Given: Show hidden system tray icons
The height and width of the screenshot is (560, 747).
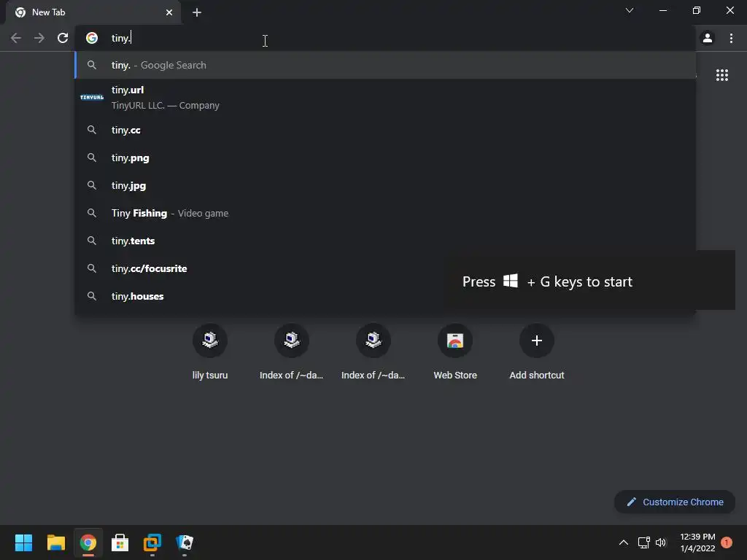Looking at the screenshot, I should 623,542.
